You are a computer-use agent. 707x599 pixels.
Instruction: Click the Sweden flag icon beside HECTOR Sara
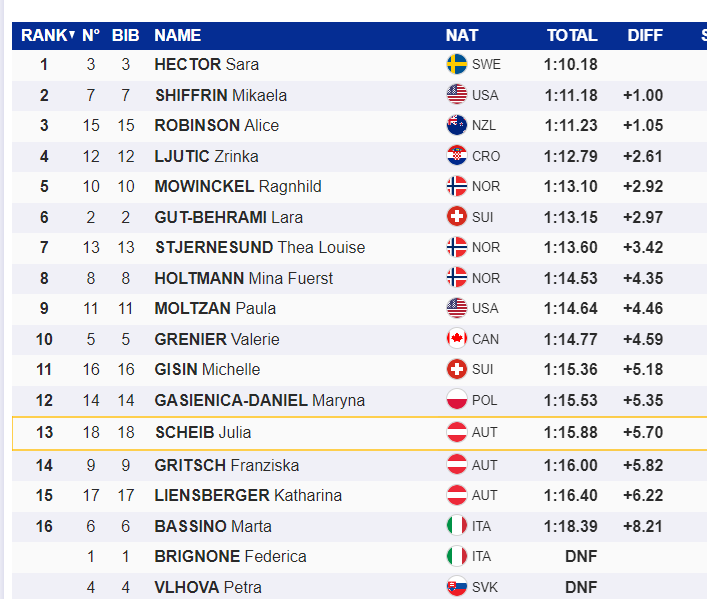coord(456,64)
